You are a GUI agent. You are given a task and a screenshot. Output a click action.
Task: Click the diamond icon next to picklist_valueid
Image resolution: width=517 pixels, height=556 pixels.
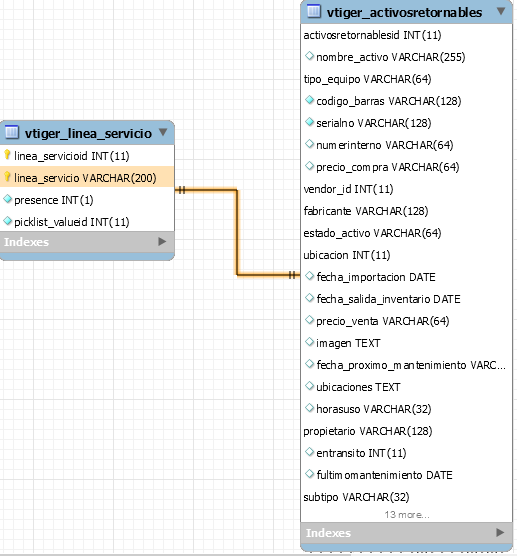tap(7, 221)
